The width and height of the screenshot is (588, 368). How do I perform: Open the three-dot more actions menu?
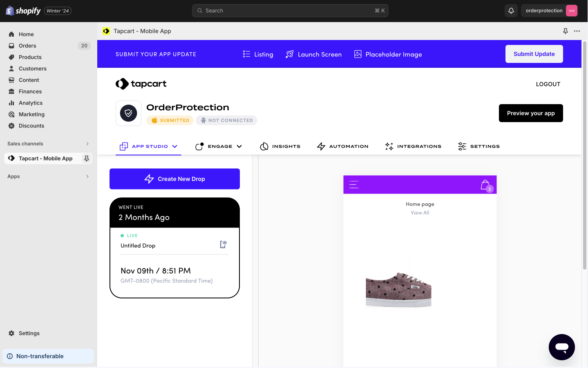pos(577,31)
